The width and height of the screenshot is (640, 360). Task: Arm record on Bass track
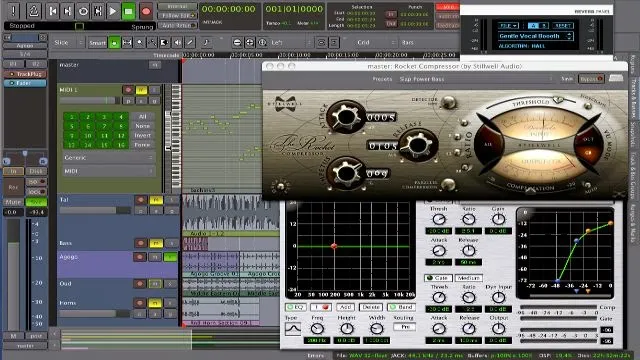[x=141, y=243]
